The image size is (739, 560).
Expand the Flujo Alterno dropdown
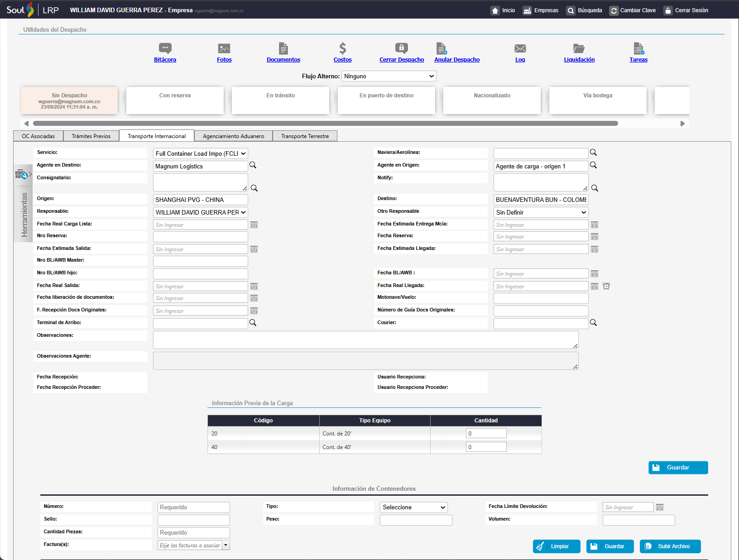389,76
